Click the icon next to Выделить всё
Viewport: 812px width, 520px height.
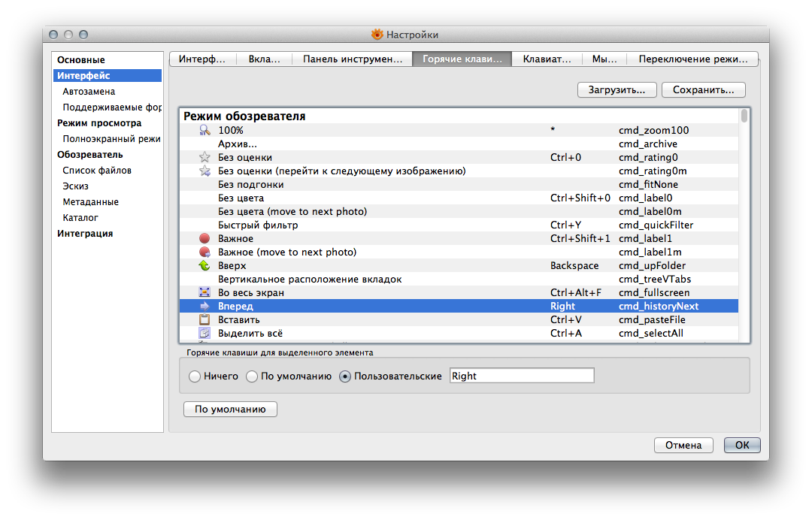pos(205,333)
